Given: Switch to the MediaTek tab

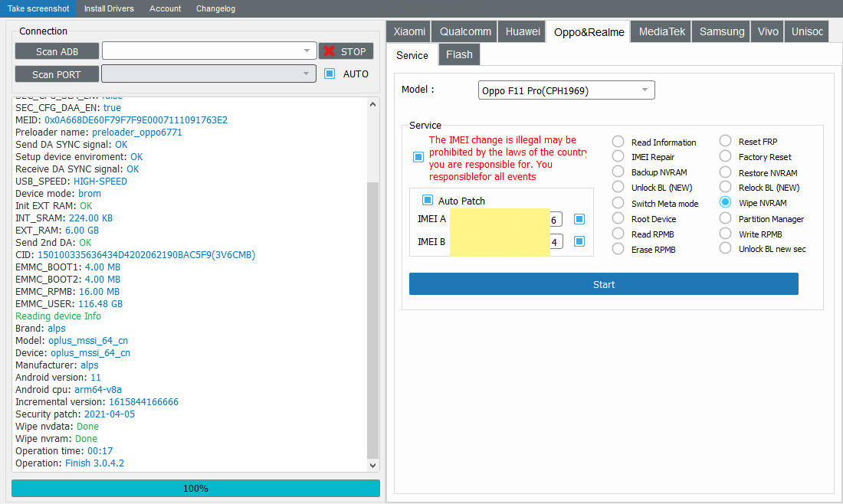Looking at the screenshot, I should (662, 31).
